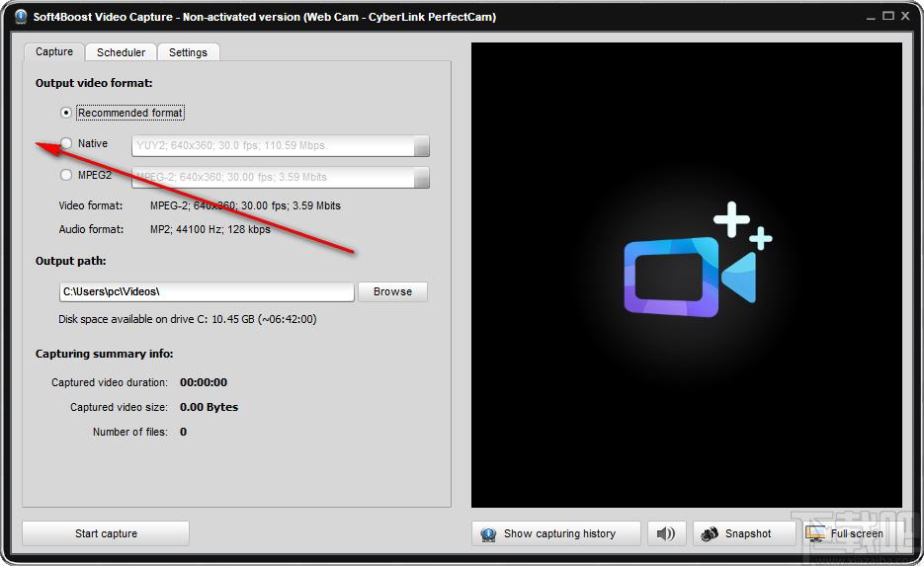Click the Video format value 'MPEG-2; 640x360; 30.00 fps; 3.59 Mbits'
Image resolution: width=924 pixels, height=566 pixels.
(245, 205)
